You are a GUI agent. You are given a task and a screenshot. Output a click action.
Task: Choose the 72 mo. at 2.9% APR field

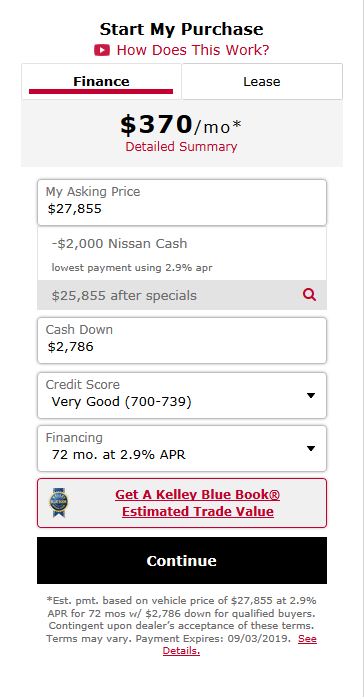(x=182, y=449)
